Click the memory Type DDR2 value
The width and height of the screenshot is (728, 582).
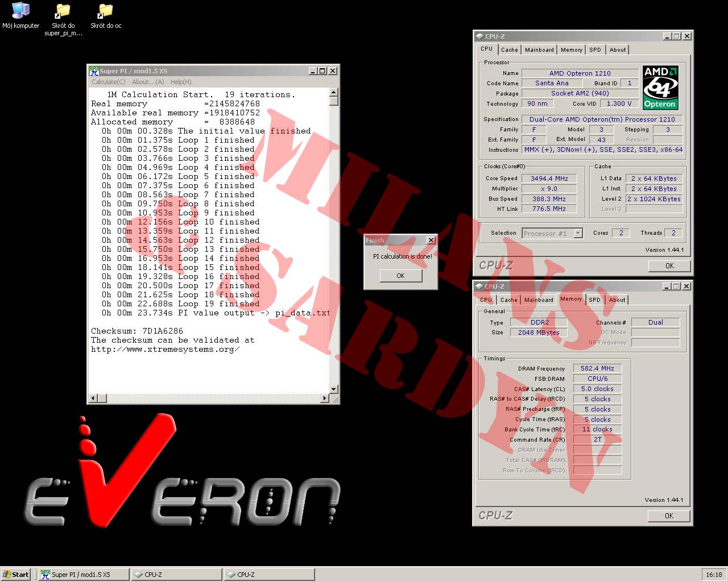tap(539, 322)
